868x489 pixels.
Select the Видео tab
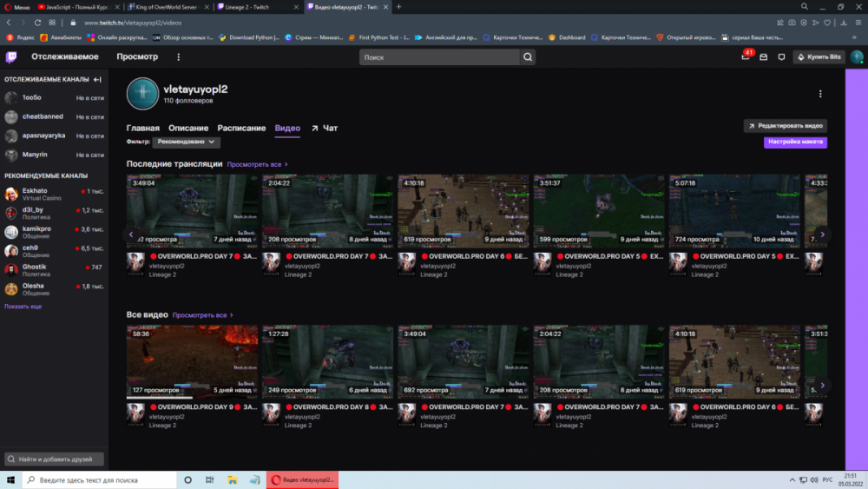pyautogui.click(x=287, y=128)
